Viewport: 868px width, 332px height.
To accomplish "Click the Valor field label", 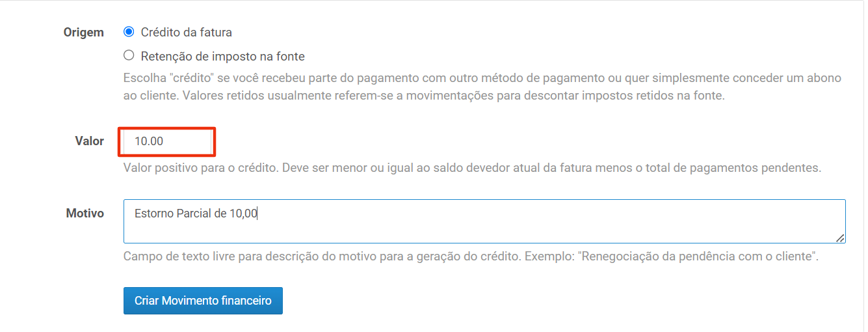I will [89, 141].
